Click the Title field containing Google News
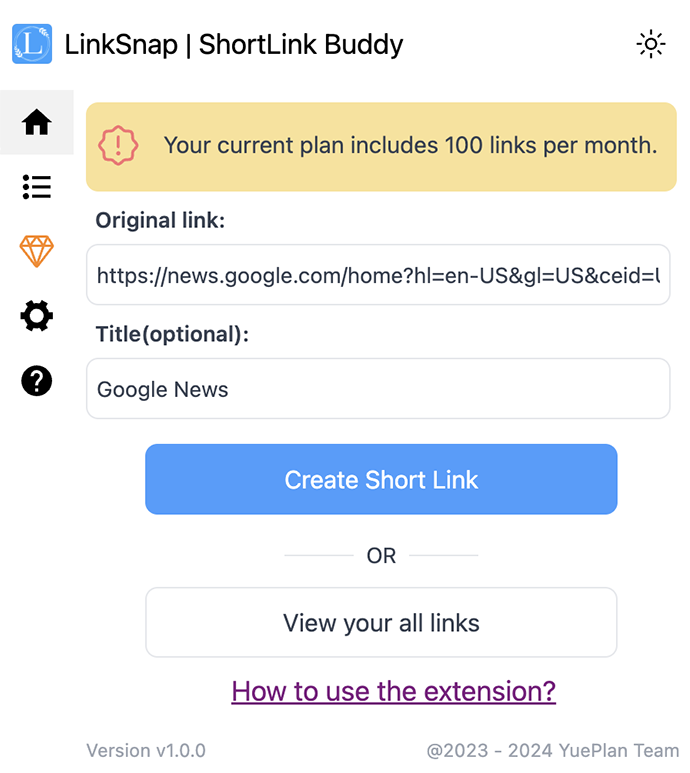 pyautogui.click(x=378, y=389)
